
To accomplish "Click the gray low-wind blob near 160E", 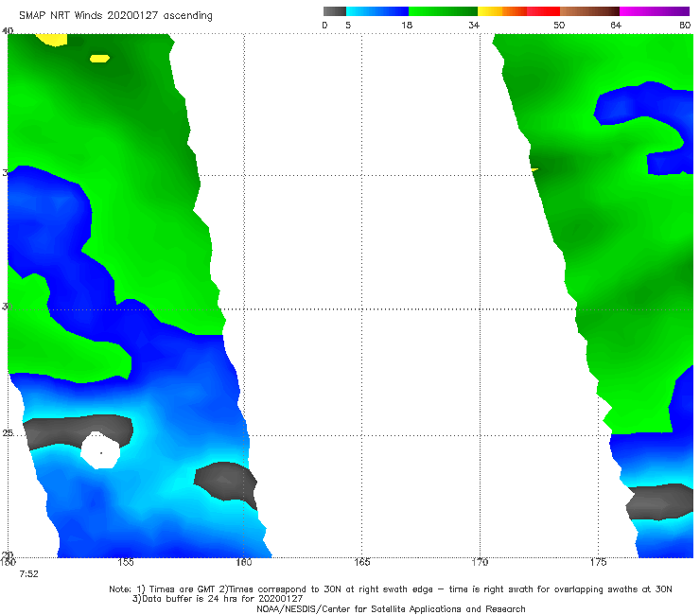I will [226, 483].
